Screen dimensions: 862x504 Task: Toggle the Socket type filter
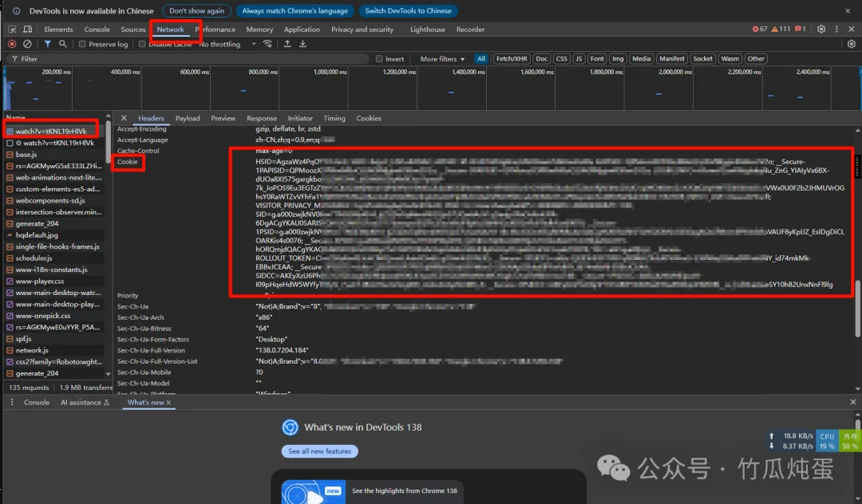702,59
